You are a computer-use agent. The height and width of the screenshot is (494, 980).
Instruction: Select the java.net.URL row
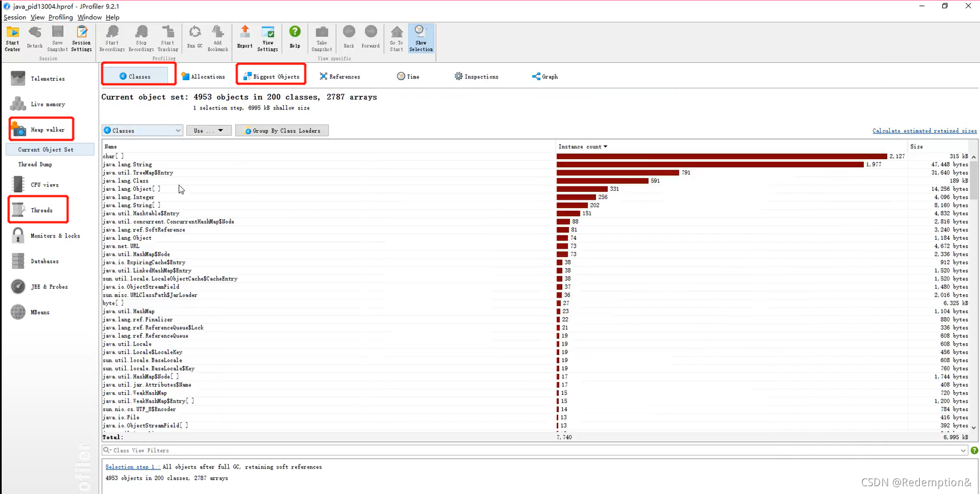[x=536, y=246]
